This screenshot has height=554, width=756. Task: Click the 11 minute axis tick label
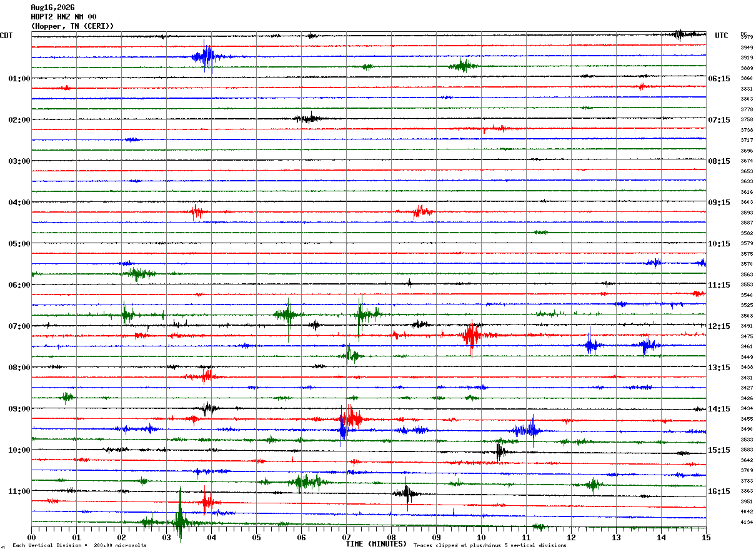coord(526,537)
